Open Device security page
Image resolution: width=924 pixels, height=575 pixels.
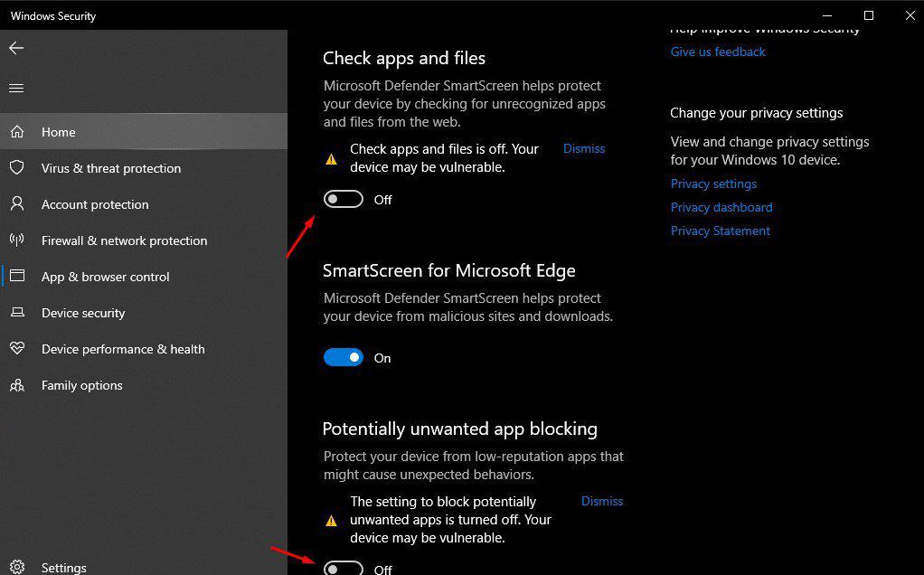point(144,312)
